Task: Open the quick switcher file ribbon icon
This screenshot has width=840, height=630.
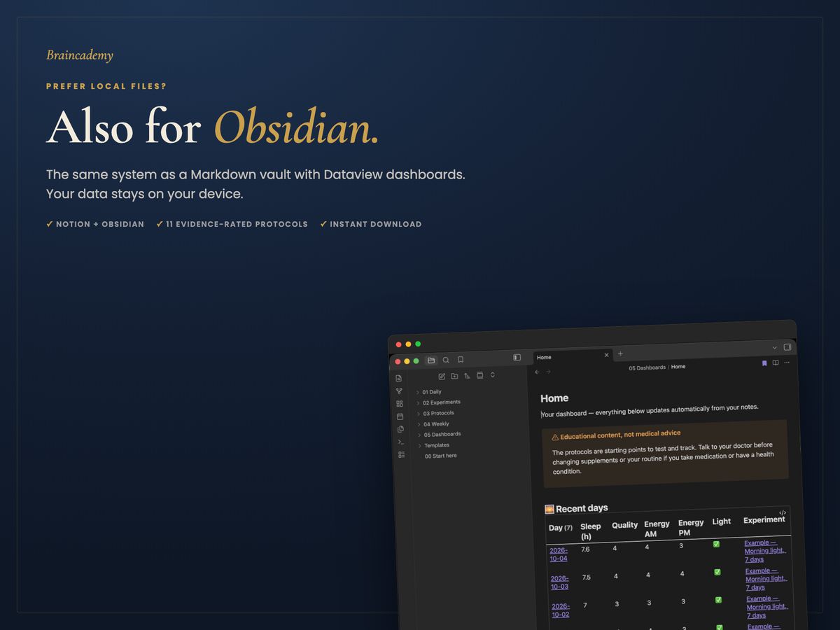Action: (x=399, y=378)
